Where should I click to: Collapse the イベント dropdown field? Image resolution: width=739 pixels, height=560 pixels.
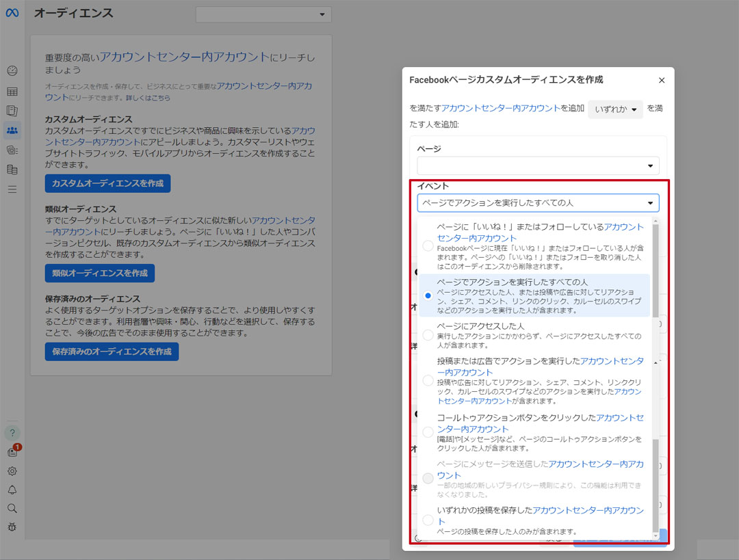pyautogui.click(x=539, y=203)
